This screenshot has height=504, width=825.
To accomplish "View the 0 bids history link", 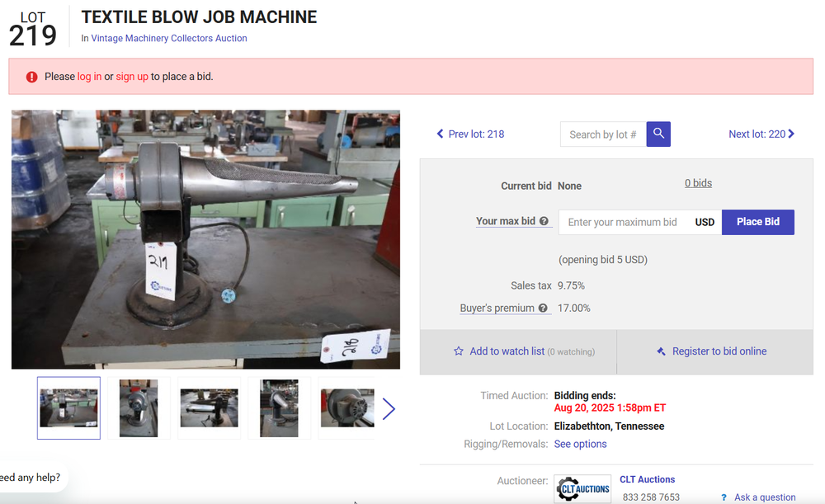I will point(698,183).
